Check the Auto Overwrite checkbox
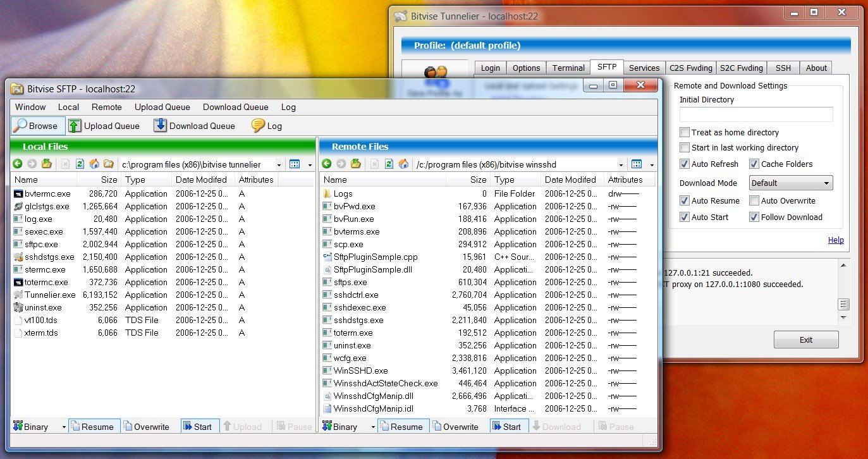 pos(754,201)
